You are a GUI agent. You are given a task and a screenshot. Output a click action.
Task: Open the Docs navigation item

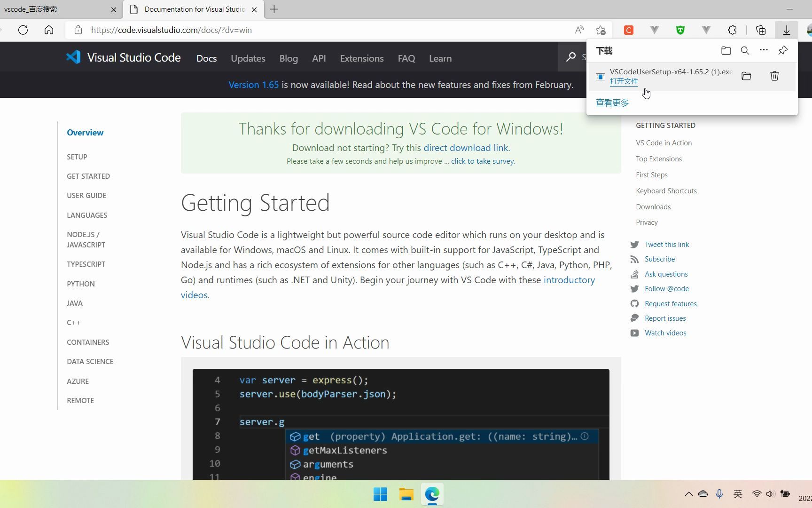tap(206, 58)
